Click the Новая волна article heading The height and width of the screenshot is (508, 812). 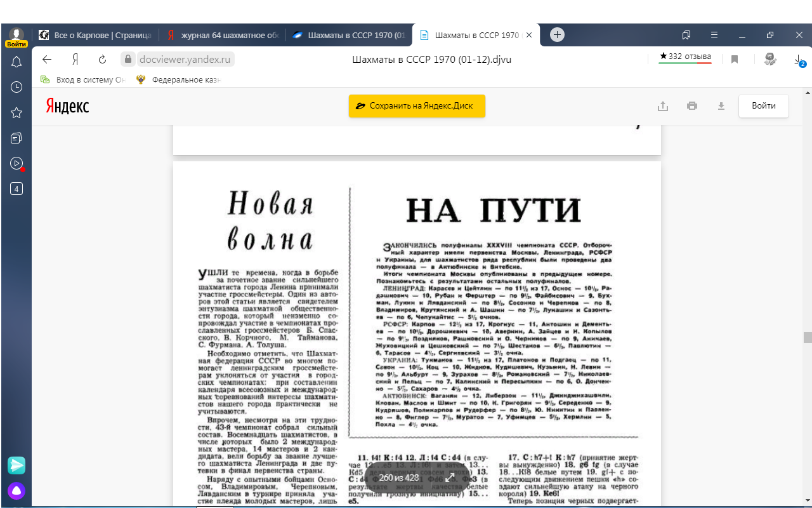pos(270,222)
